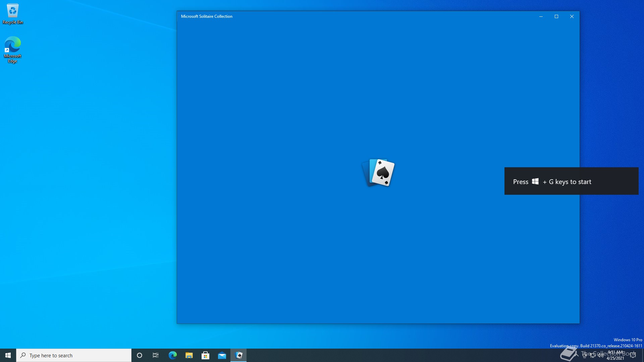Screen dimensions: 644x362
Task: Open Task View on the taskbar
Action: pyautogui.click(x=156, y=355)
